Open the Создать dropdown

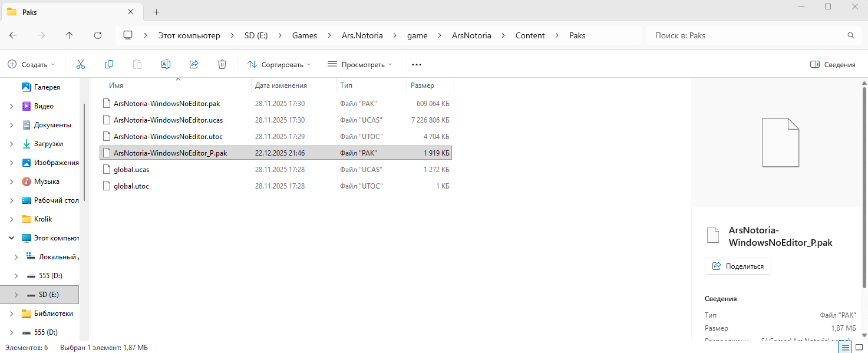click(31, 64)
